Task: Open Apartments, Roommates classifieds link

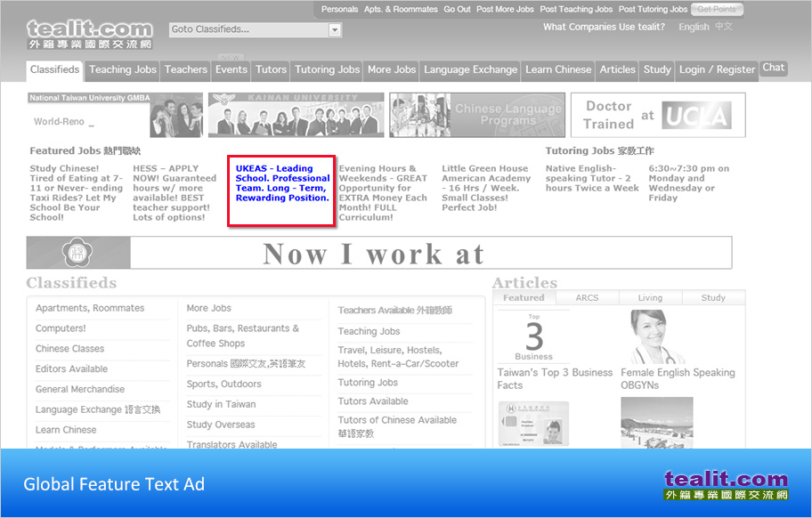Action: click(90, 308)
